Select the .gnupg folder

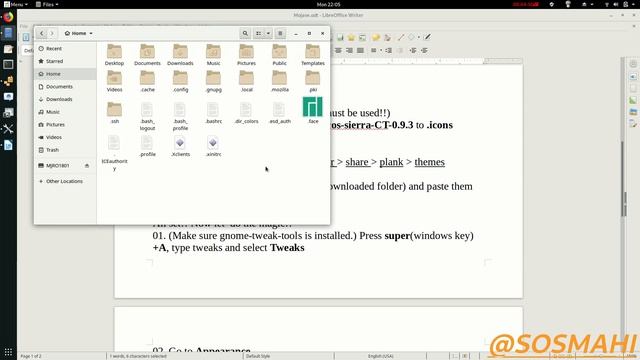pos(213,81)
